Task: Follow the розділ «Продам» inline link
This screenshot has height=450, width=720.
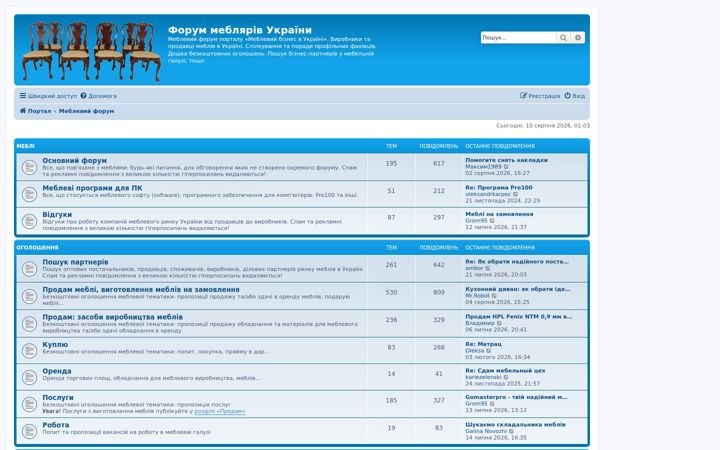Action: point(220,411)
